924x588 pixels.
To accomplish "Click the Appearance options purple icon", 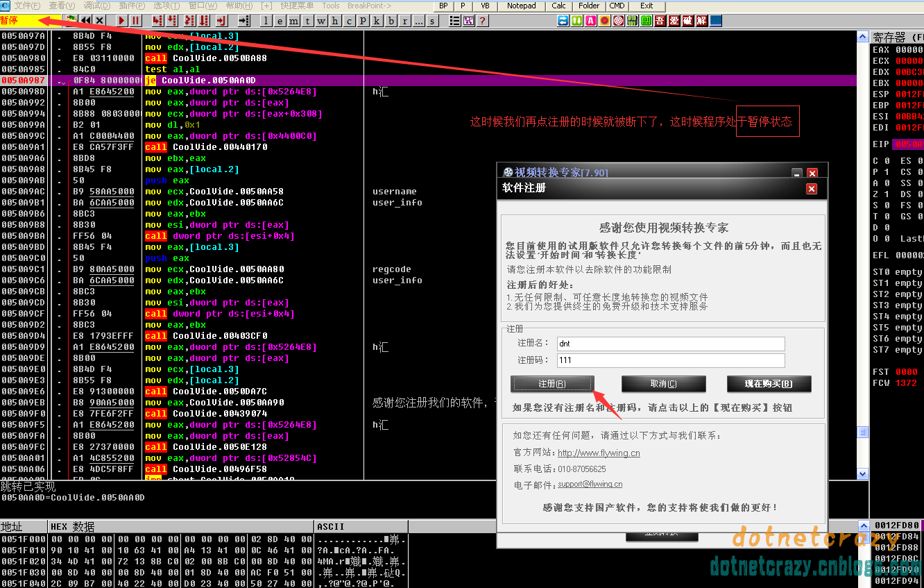I will click(x=469, y=20).
